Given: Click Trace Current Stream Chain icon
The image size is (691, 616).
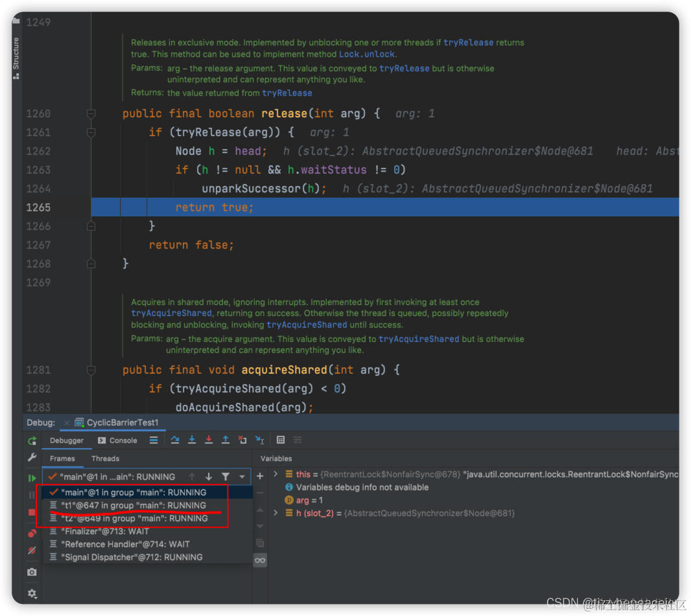Looking at the screenshot, I should click(298, 440).
